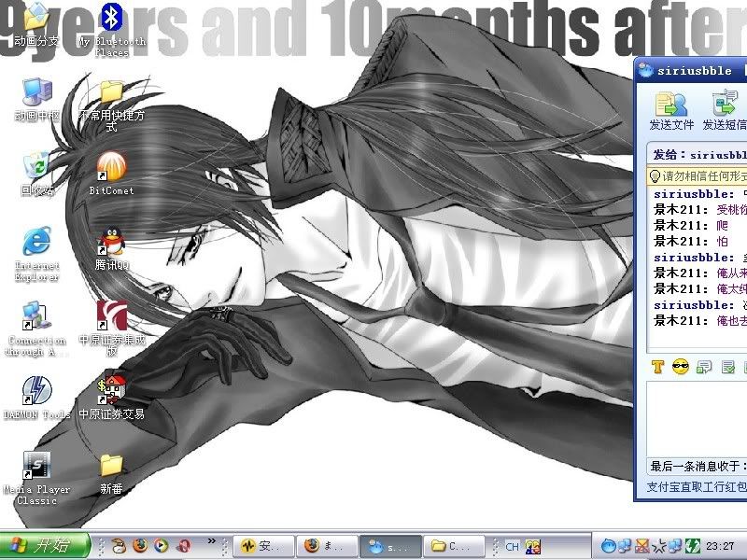Click the input method icon beside CH

[532, 547]
